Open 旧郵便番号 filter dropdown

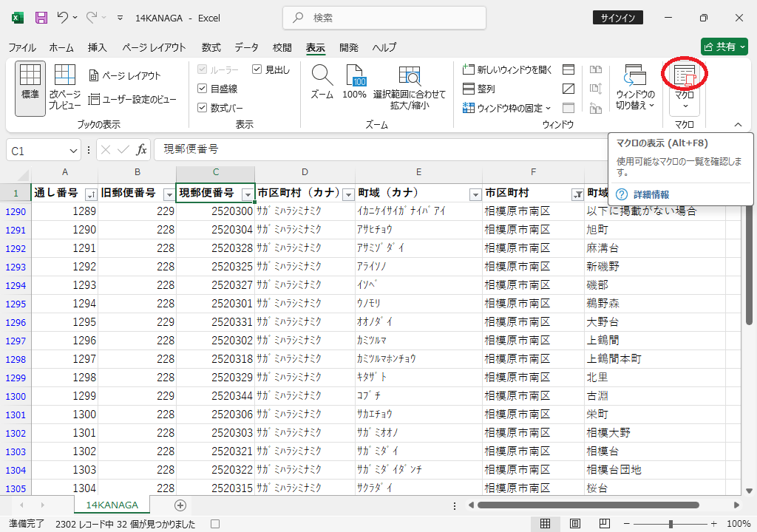pos(169,194)
